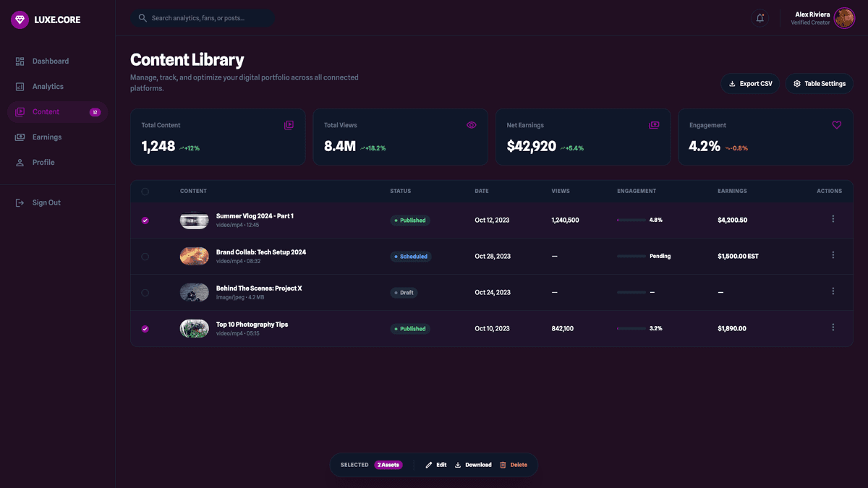This screenshot has height=488, width=868.
Task: Click the heart icon on the Engagement card
Action: coord(837,124)
